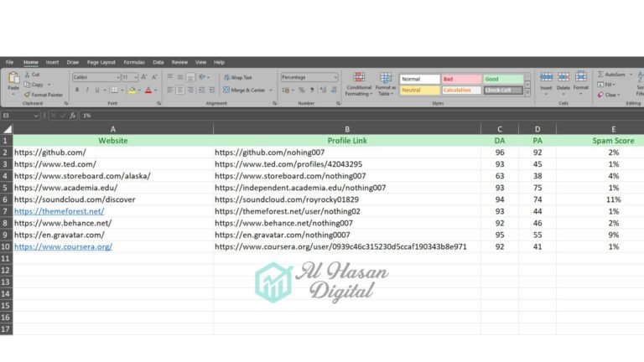Open the Formulas ribbon tab
644x362 pixels.
pyautogui.click(x=134, y=62)
